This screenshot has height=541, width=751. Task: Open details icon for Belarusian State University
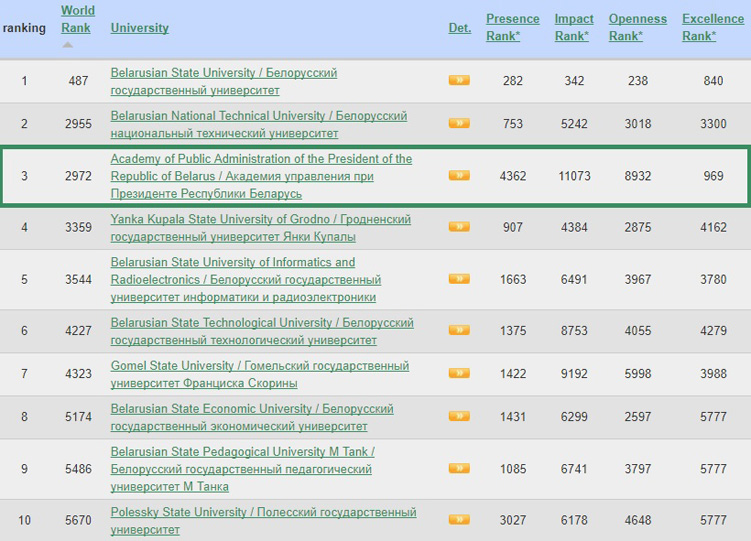point(459,80)
